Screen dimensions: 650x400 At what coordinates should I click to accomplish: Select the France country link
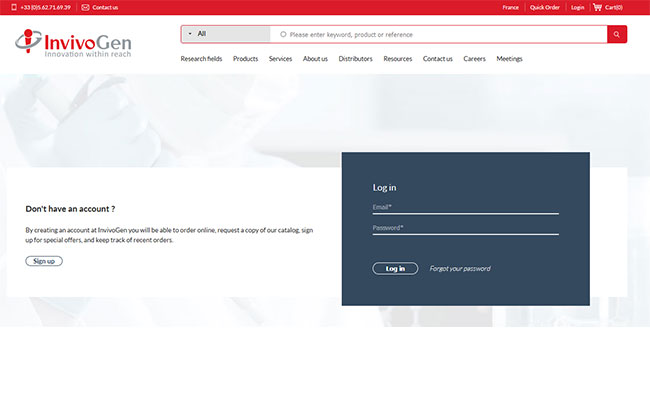510,7
